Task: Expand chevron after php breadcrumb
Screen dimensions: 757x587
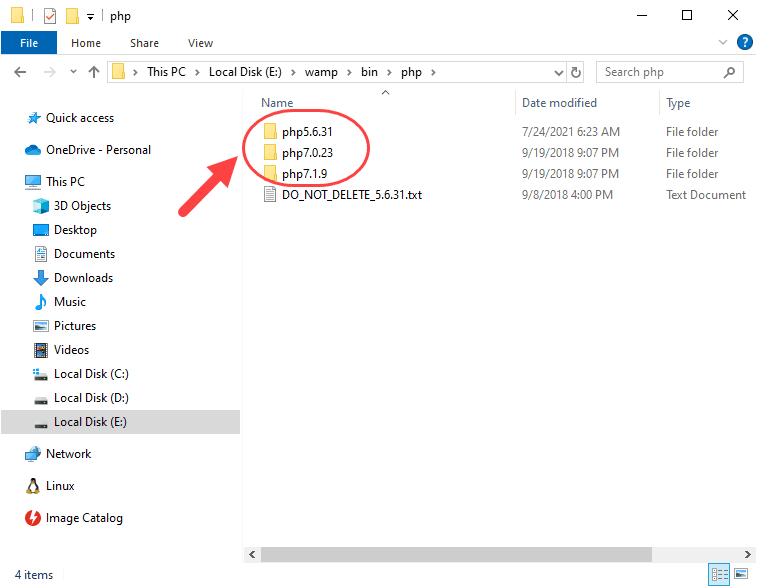Action: pos(433,72)
